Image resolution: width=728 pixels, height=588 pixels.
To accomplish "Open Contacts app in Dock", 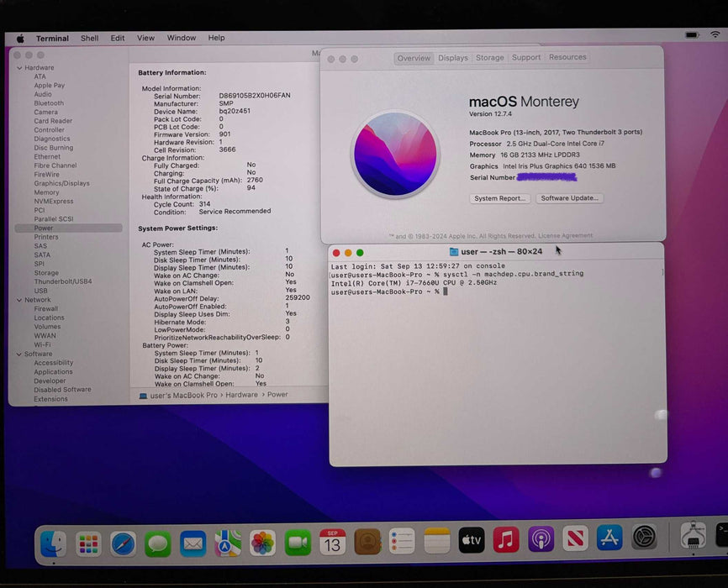I will [367, 541].
